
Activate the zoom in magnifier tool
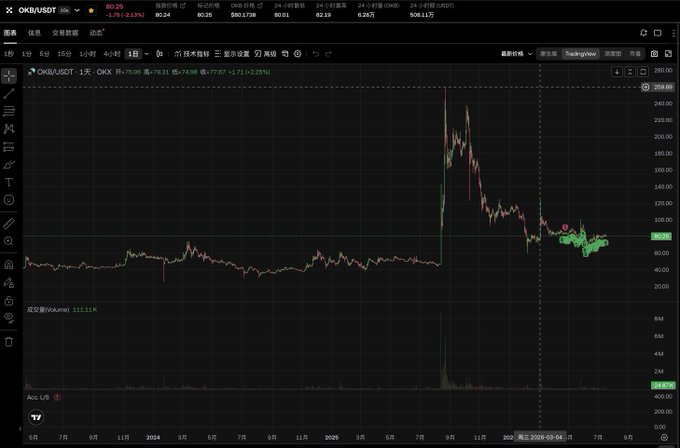click(x=9, y=241)
